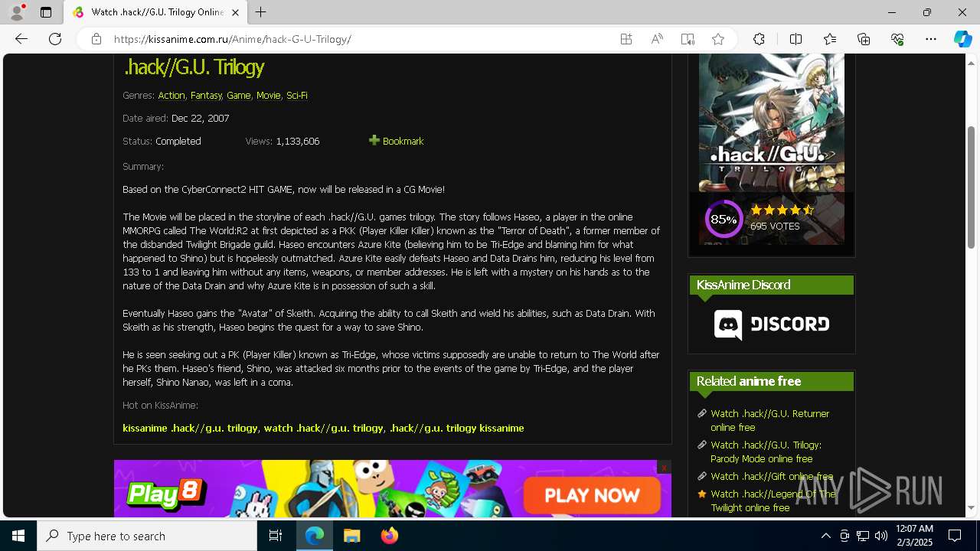Click the browser Back arrow
This screenshot has width=980, height=551.
coord(21,39)
